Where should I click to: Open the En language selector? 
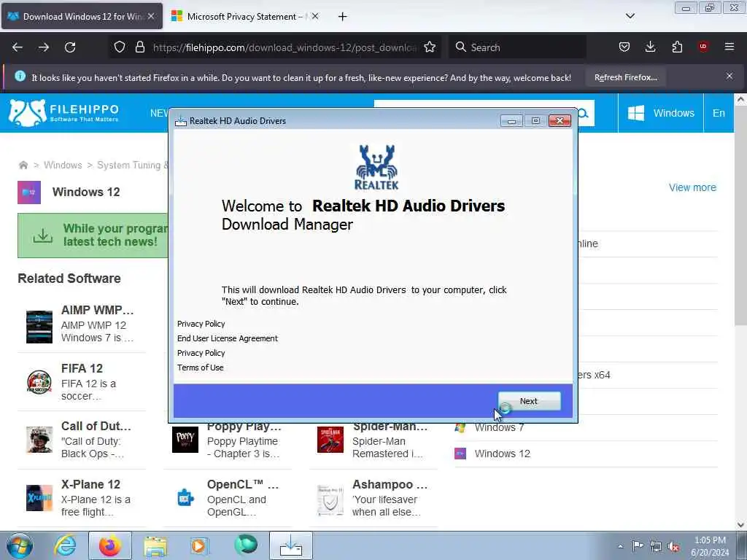coord(719,113)
